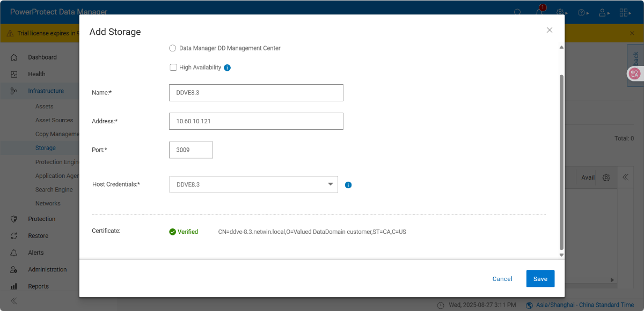Open Assets under Infrastructure
This screenshot has width=644, height=311.
(45, 106)
